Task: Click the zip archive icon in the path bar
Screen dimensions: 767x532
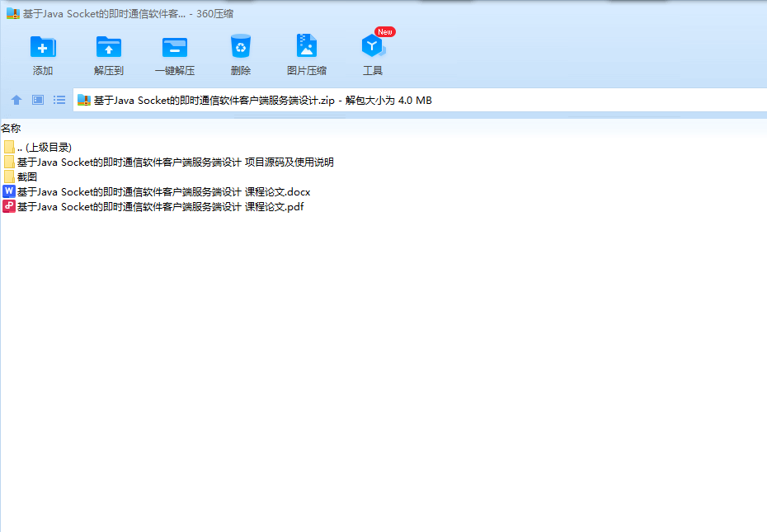Action: (x=83, y=100)
